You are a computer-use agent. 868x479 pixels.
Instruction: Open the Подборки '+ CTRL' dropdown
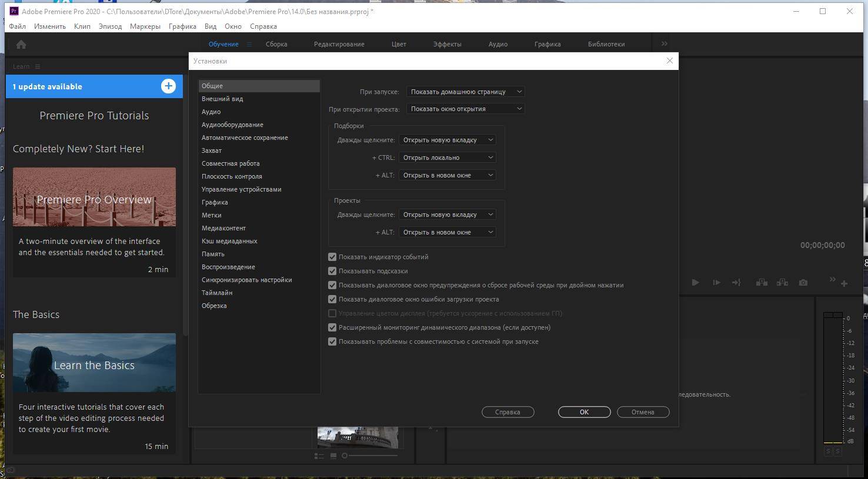coord(447,158)
